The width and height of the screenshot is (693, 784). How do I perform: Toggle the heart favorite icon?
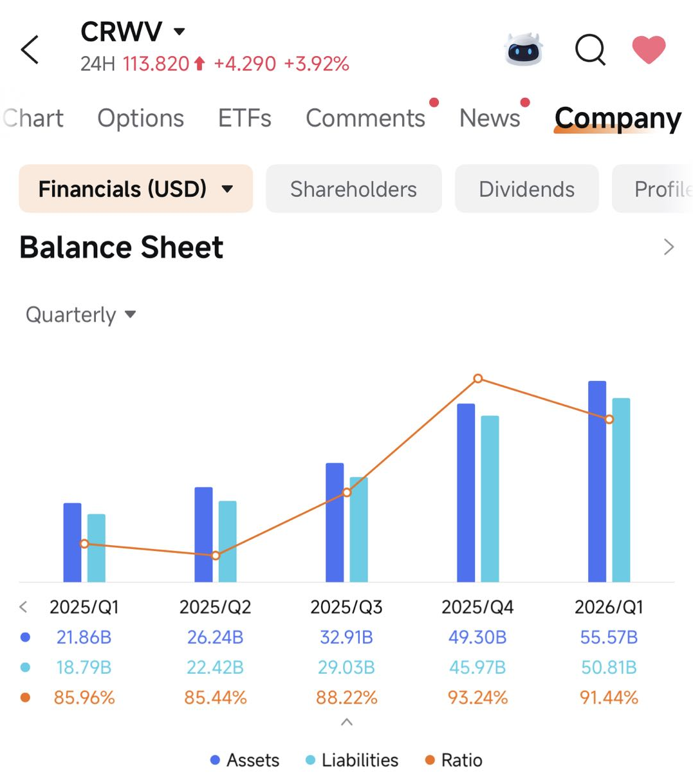pyautogui.click(x=649, y=50)
